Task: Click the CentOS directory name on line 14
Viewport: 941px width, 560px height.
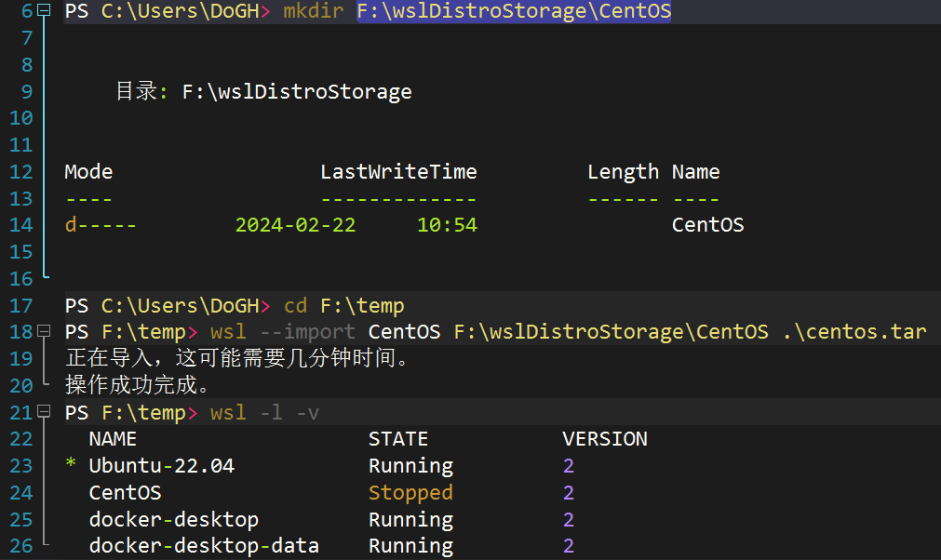Action: tap(707, 225)
